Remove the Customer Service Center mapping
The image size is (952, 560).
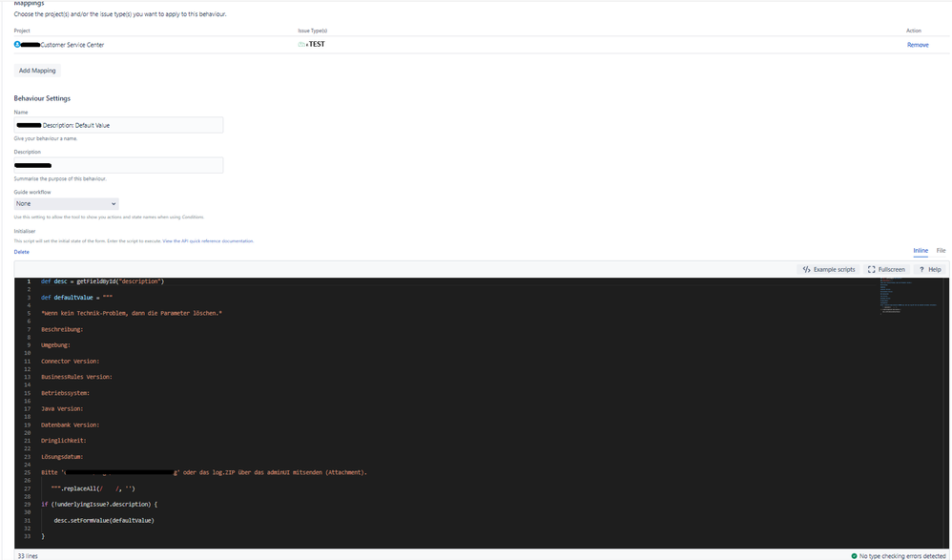[917, 44]
